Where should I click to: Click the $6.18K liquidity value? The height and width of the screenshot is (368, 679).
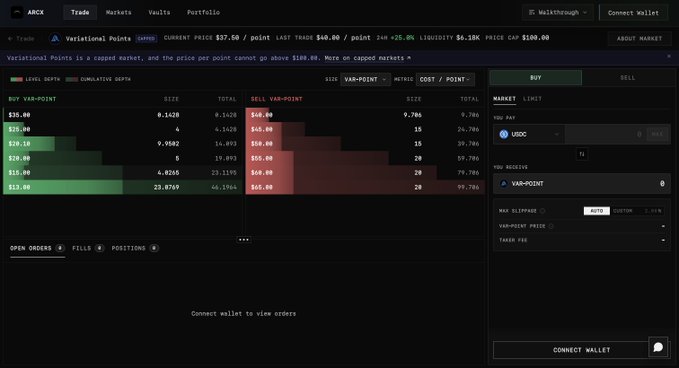click(x=468, y=38)
